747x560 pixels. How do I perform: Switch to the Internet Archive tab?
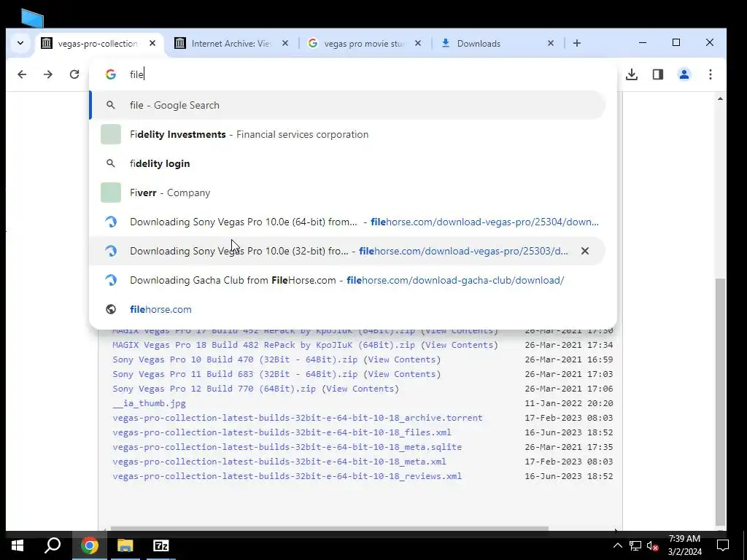click(231, 43)
